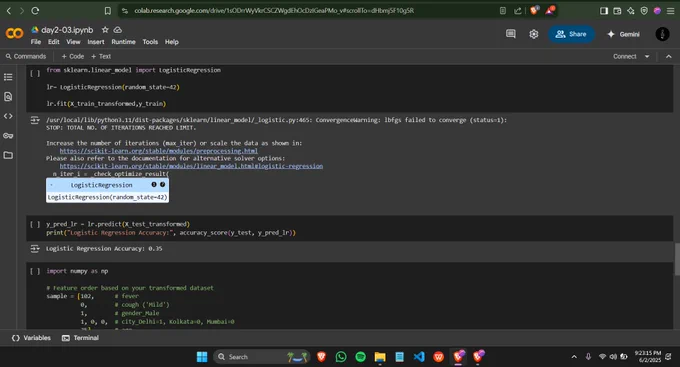The width and height of the screenshot is (680, 367).
Task: Open the Tools menu
Action: pos(150,42)
